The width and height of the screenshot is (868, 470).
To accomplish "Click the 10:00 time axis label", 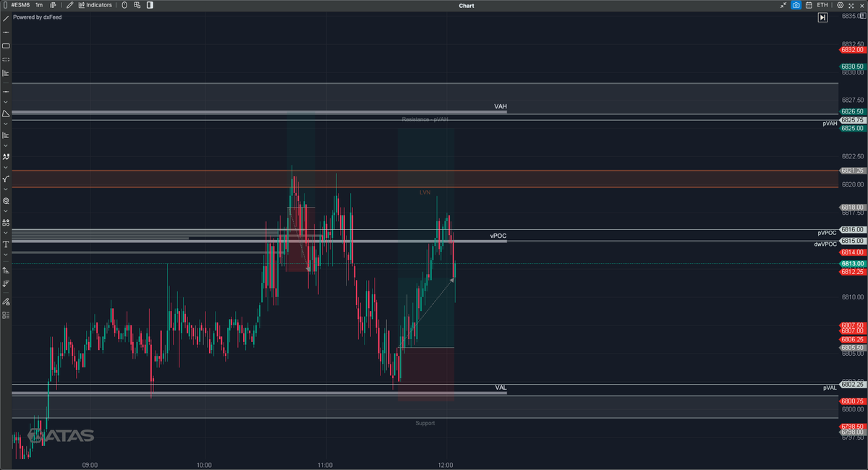I will (203, 464).
